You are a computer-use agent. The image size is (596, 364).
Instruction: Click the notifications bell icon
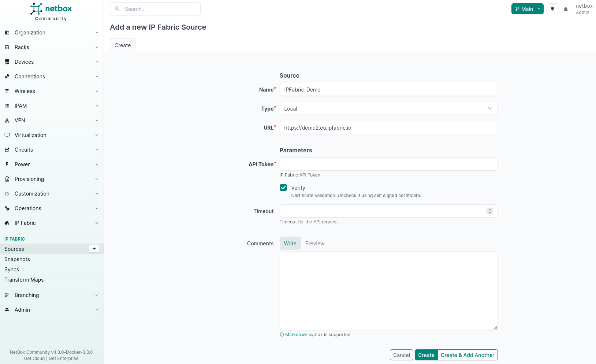click(x=566, y=9)
